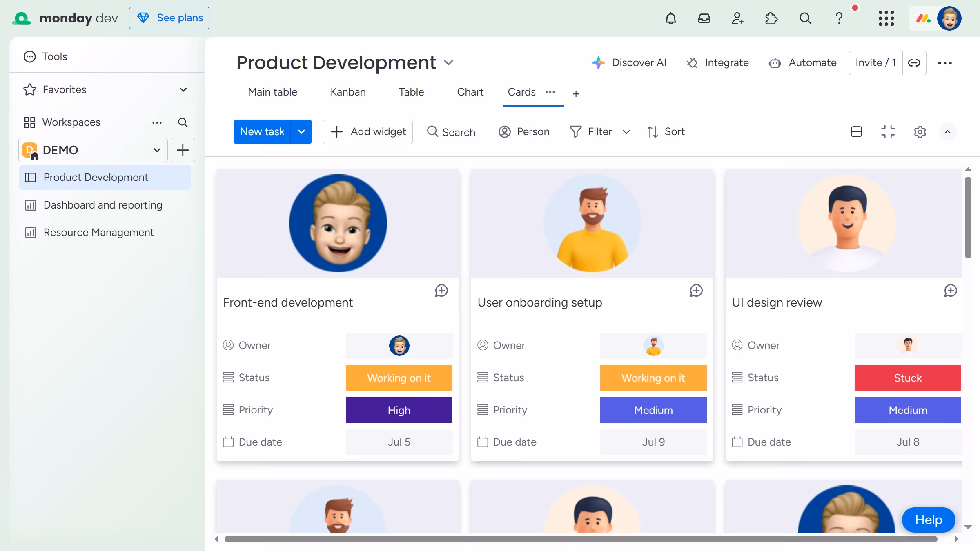Switch to the Main table tab

(272, 92)
